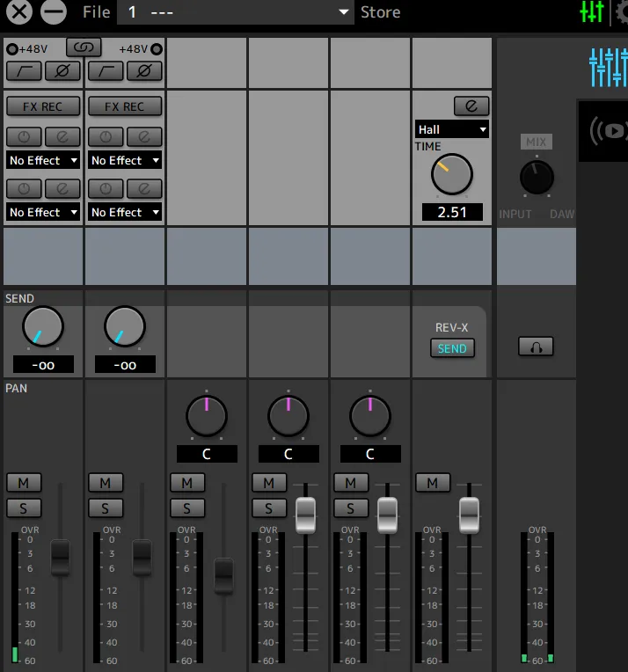Open the green mixer settings icon in title bar
Screen dimensions: 628x672
pos(592,12)
